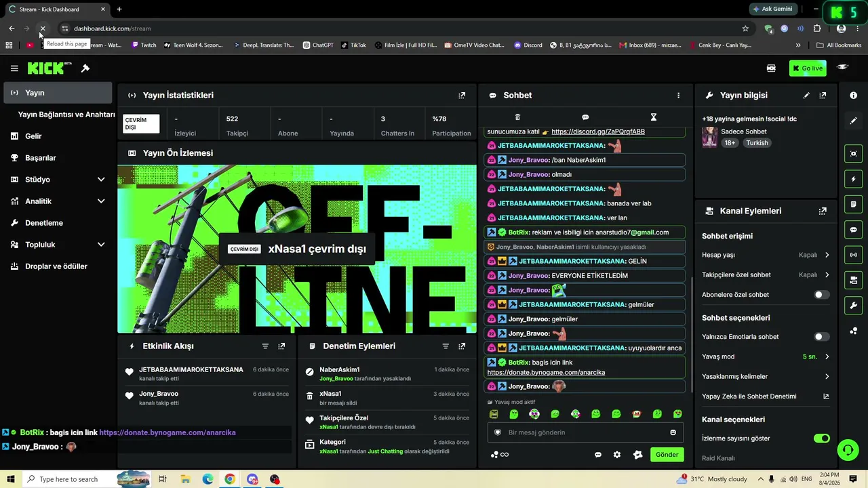Pop out the Kanal Eylemleri panel
This screenshot has height=488, width=868.
[x=823, y=211]
